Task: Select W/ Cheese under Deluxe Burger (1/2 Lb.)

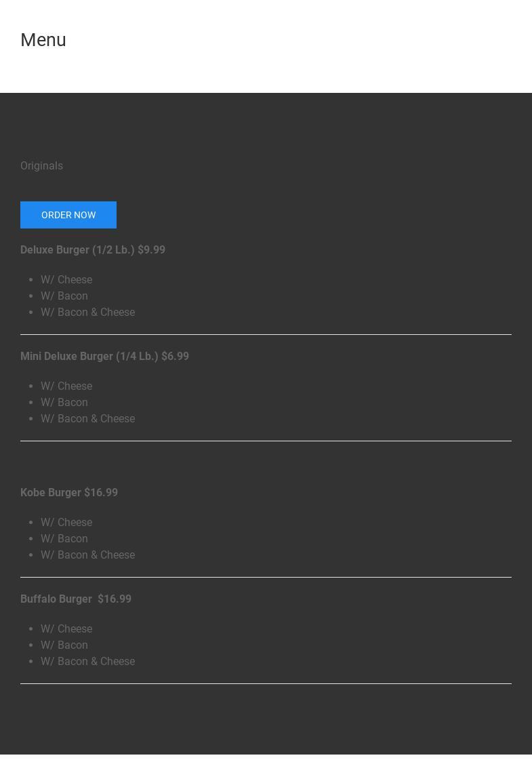Action: pos(66,279)
